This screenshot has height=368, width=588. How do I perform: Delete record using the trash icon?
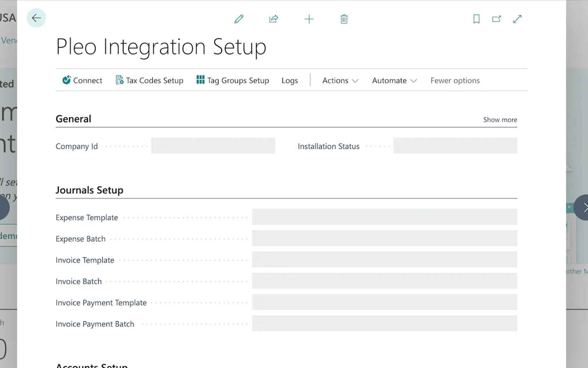344,19
